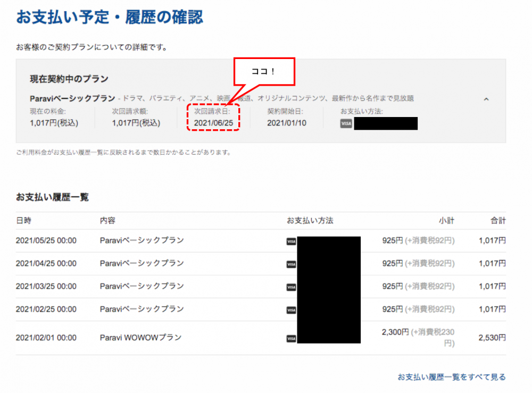
Task: Click the 現在契約中のプラン heading
Action: point(69,79)
